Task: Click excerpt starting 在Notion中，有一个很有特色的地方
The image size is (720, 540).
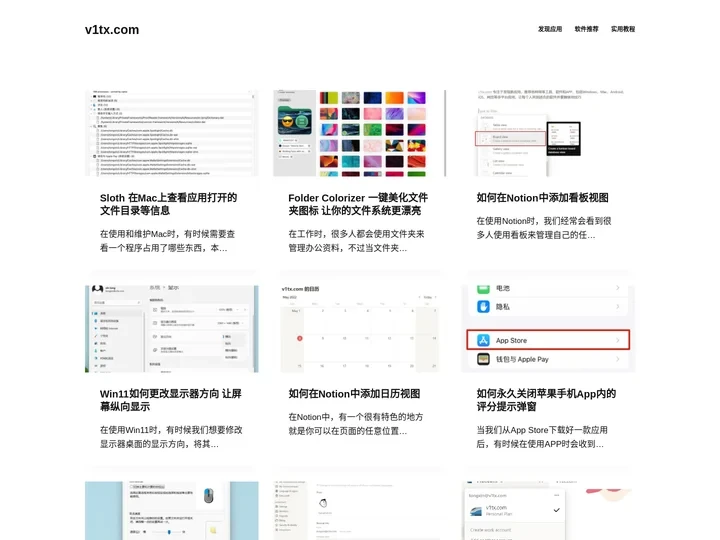Action: pos(356,424)
